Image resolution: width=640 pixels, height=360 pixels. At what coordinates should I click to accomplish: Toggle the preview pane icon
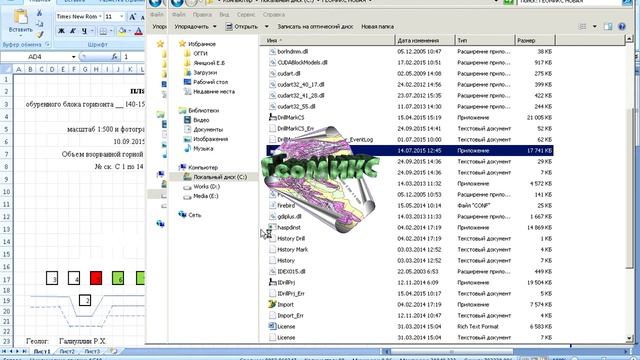tap(608, 27)
